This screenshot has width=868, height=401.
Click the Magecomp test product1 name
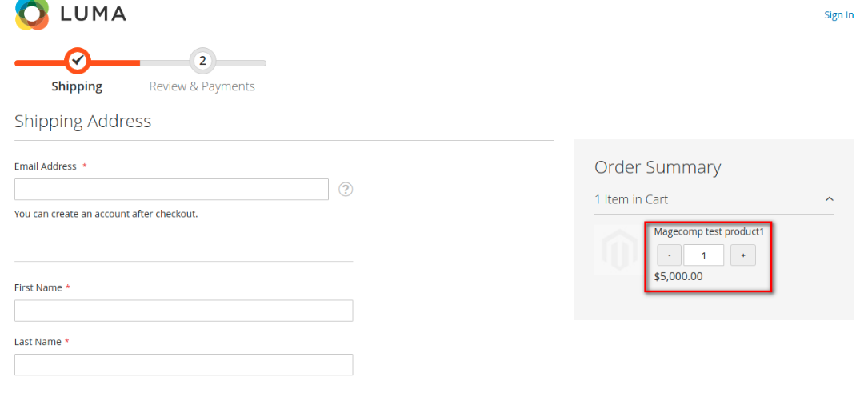[x=710, y=231]
